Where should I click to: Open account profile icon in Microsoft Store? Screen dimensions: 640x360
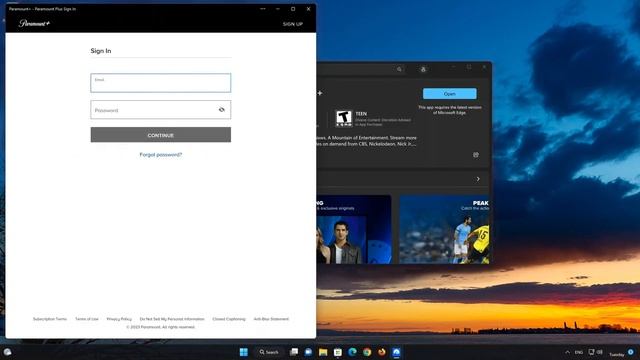point(423,69)
